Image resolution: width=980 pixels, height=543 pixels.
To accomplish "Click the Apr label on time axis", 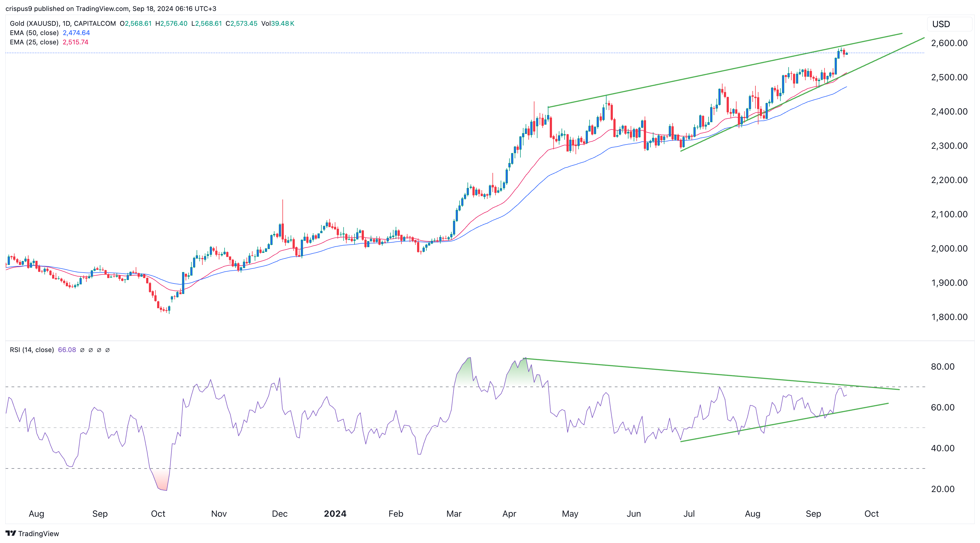I will click(509, 514).
